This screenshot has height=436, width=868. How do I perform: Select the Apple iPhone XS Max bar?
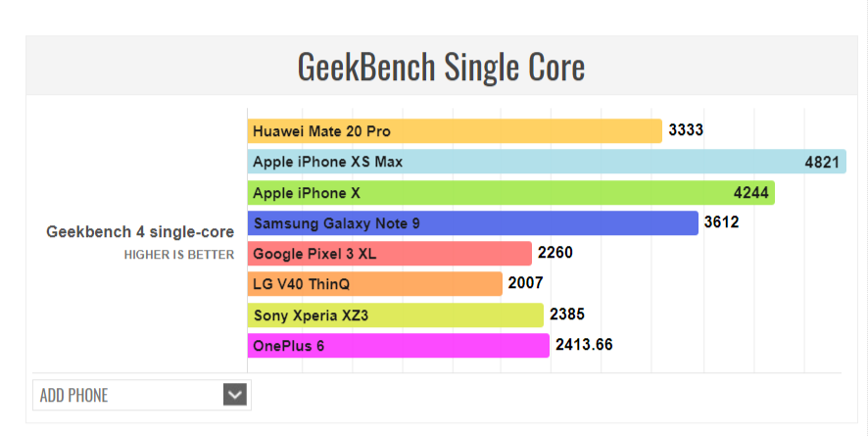point(547,162)
